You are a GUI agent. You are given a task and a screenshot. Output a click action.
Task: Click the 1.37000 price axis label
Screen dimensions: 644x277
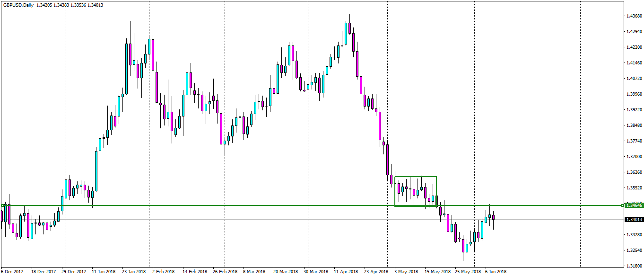[634, 157]
